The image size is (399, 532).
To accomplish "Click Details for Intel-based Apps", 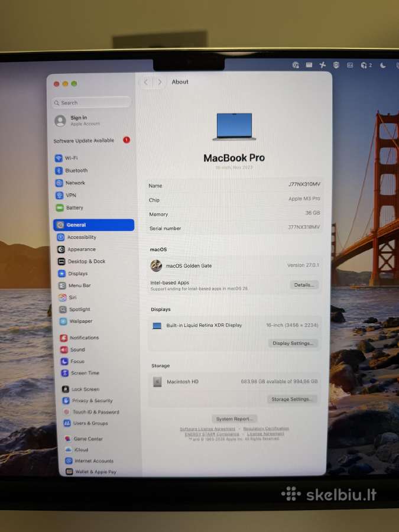I will [x=304, y=285].
